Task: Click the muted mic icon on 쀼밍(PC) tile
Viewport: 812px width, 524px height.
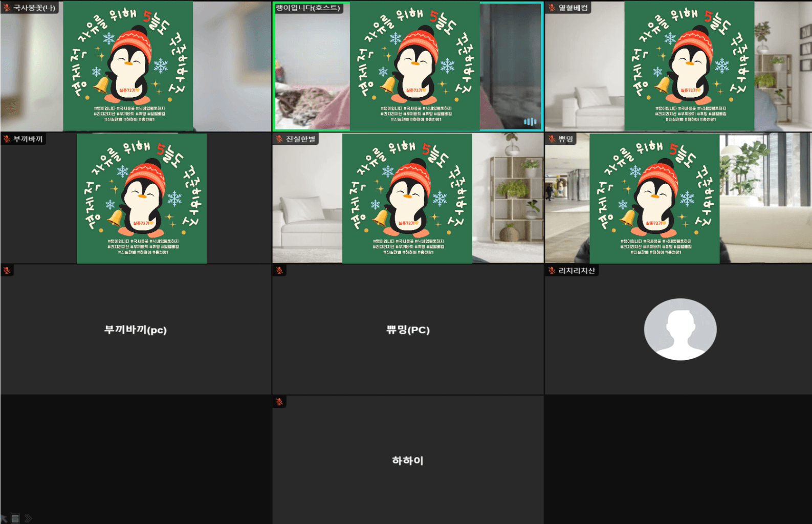Action: click(279, 271)
